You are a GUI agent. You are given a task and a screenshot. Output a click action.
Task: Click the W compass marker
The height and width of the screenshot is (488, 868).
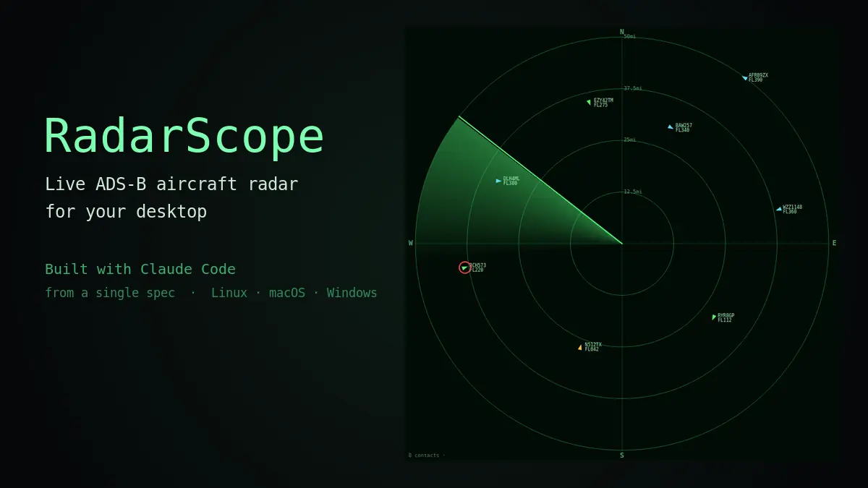411,244
